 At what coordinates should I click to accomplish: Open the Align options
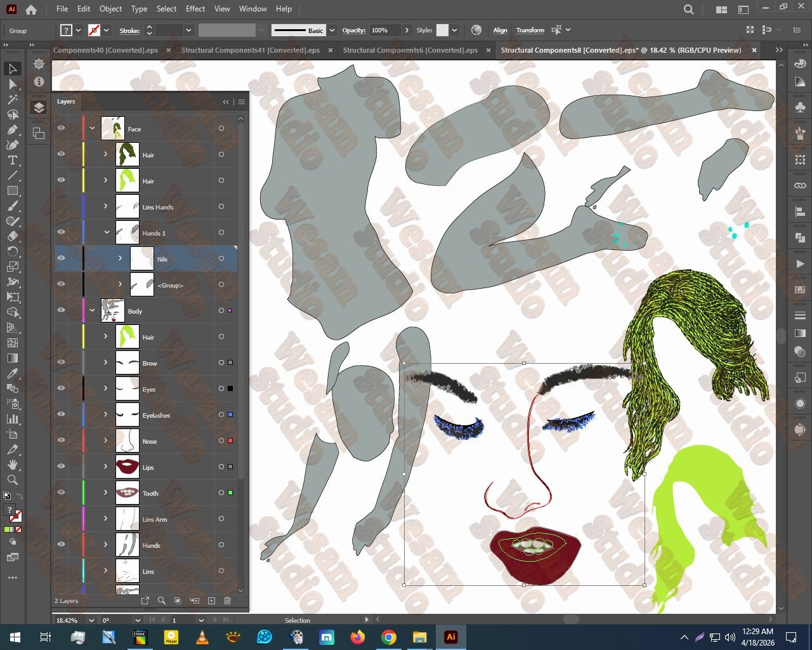point(501,30)
